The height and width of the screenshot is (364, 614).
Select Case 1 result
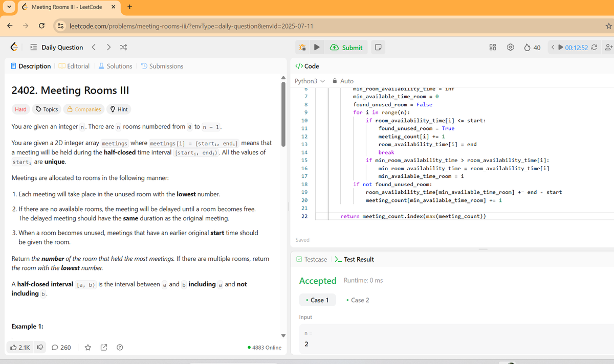(x=317, y=300)
